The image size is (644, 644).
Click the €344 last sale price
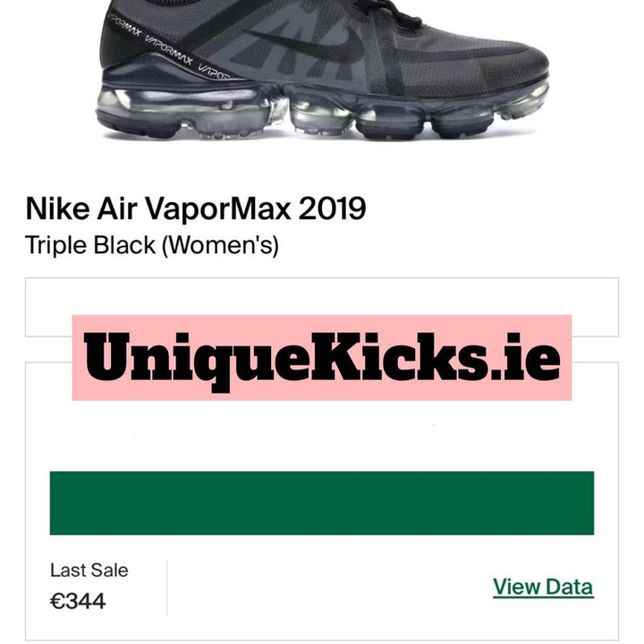[x=78, y=601]
